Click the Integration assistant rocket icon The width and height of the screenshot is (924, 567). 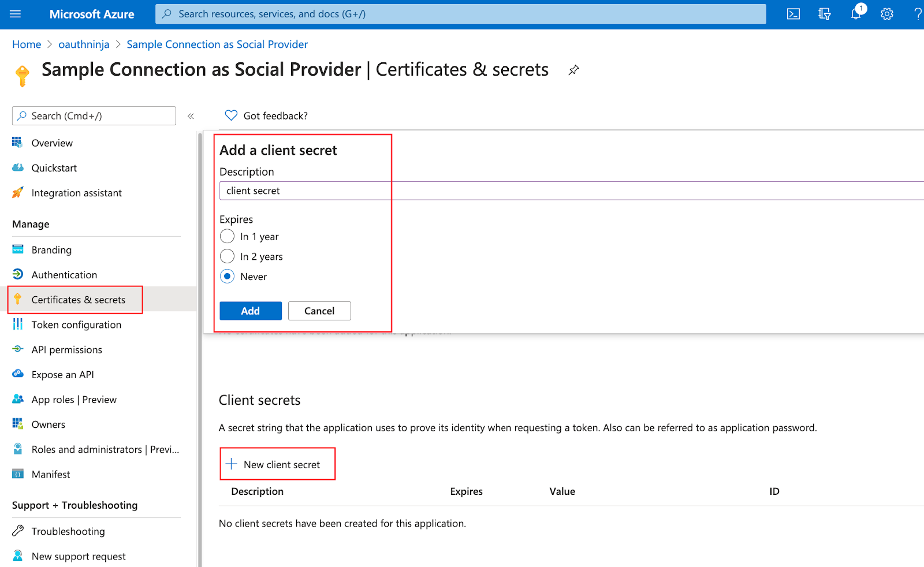(18, 192)
